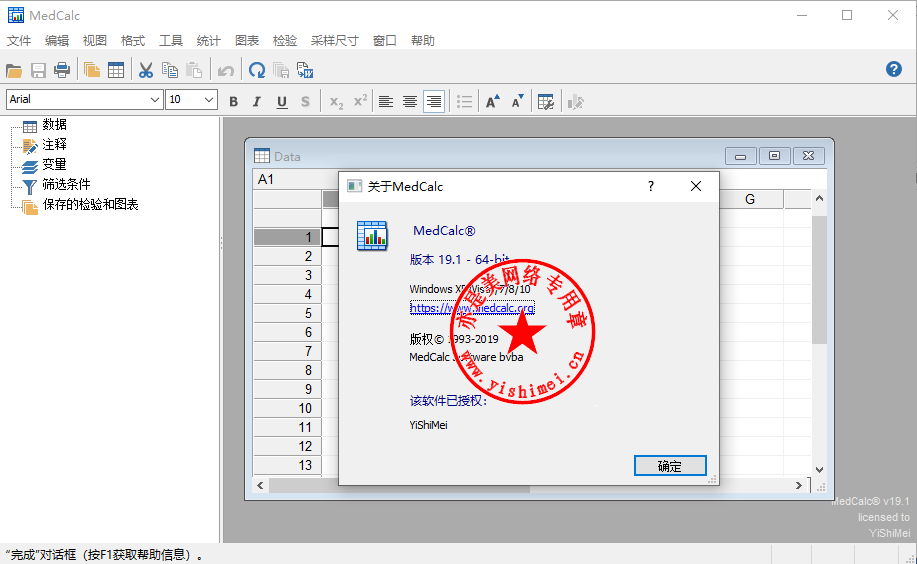Close the Data window
This screenshot has width=917, height=564.
click(808, 156)
